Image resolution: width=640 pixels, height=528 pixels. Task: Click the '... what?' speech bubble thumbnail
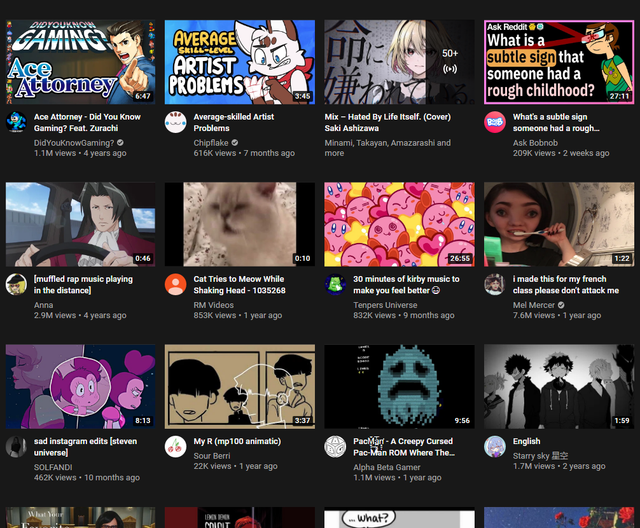[x=399, y=517]
